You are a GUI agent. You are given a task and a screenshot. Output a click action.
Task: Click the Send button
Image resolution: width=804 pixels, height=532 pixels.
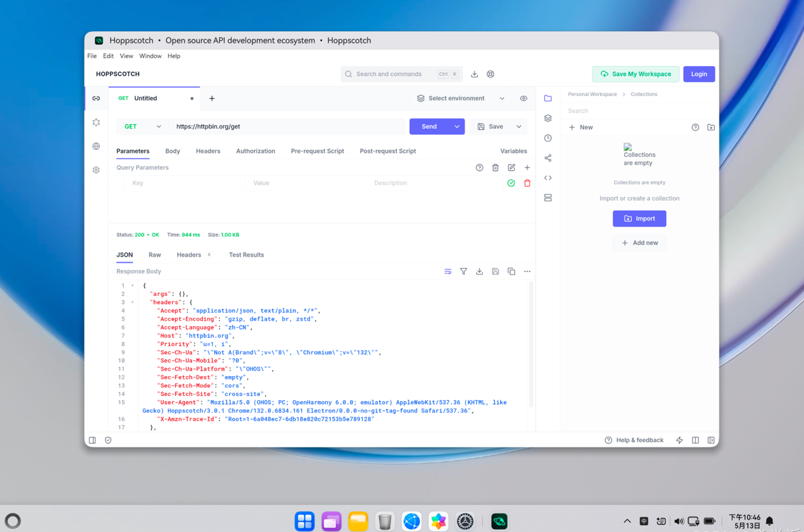click(429, 127)
